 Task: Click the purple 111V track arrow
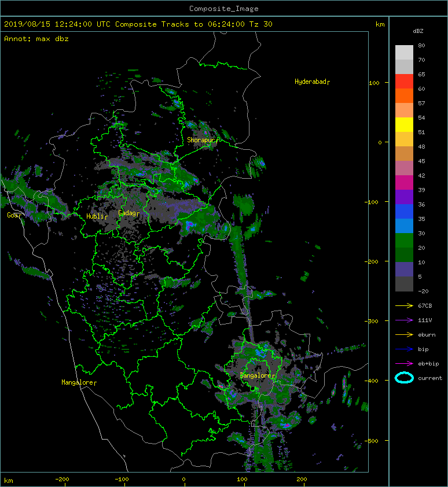point(404,320)
